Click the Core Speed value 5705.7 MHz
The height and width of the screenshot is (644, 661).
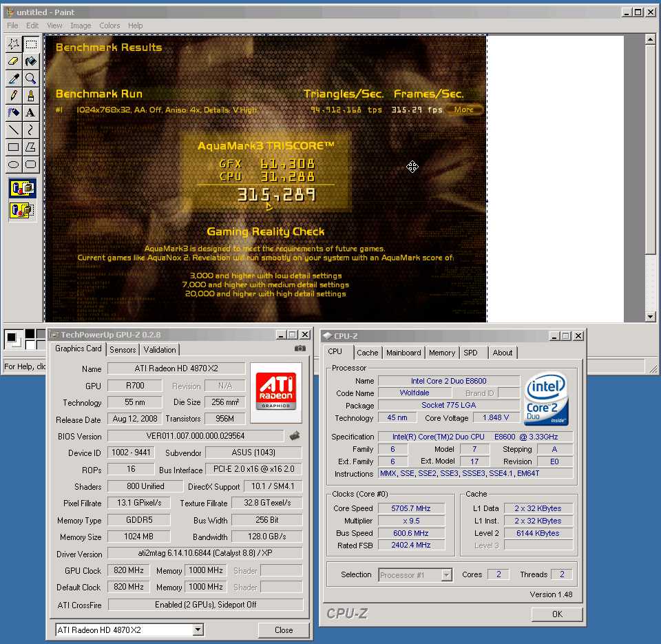(411, 508)
